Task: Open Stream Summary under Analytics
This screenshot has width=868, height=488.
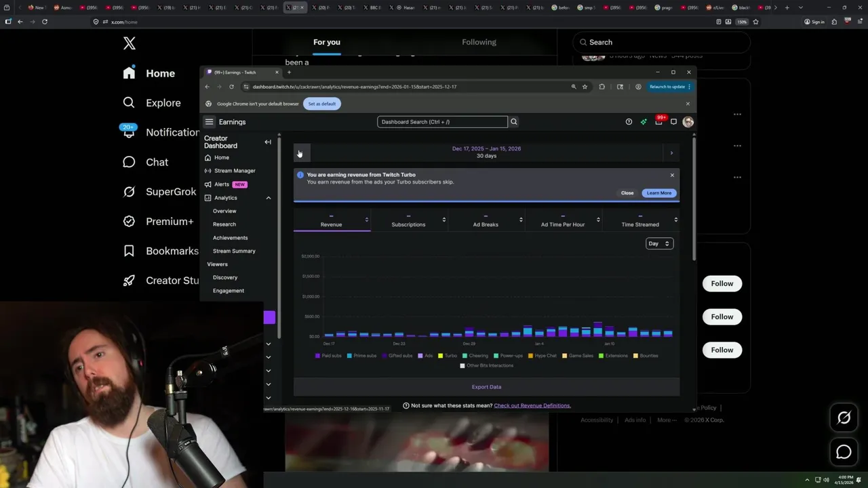Action: pyautogui.click(x=234, y=251)
